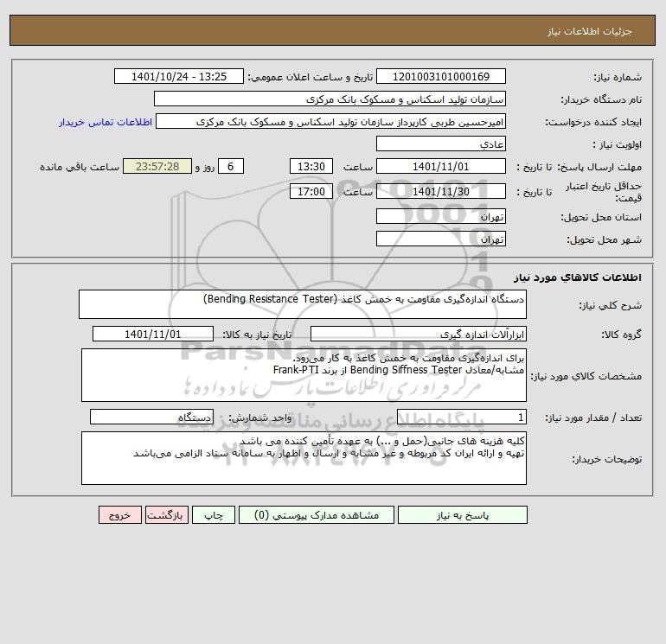The image size is (666, 644).
Task: Click the 'اولویت نیاز :' label
Action: coord(617,144)
